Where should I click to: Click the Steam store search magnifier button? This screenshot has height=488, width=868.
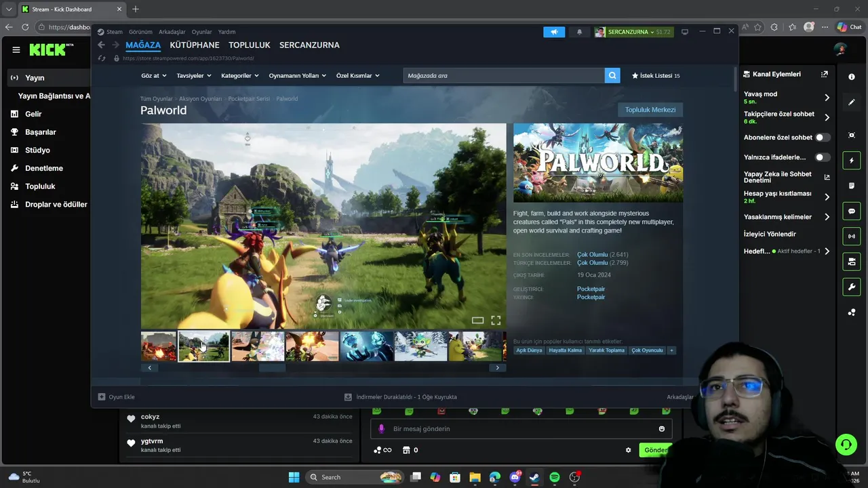[x=612, y=75]
